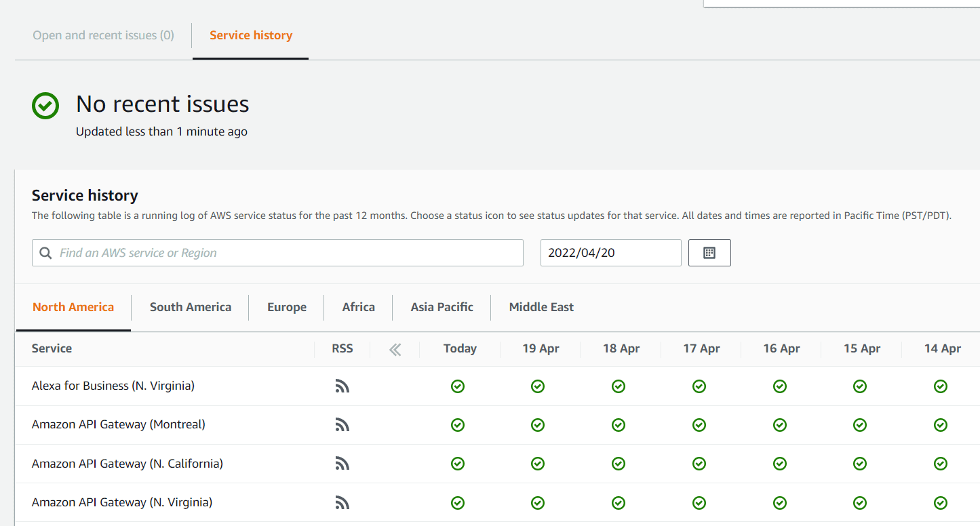Switch to the Asia Pacific region tab

click(441, 306)
